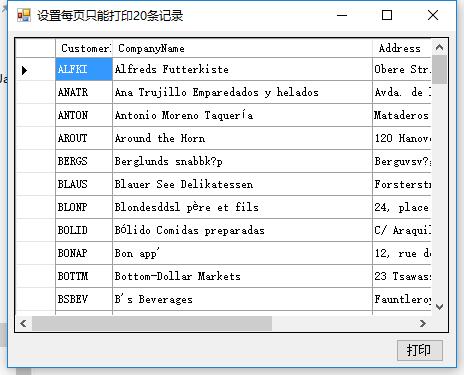Minimize the window
This screenshot has width=464, height=375.
(342, 15)
